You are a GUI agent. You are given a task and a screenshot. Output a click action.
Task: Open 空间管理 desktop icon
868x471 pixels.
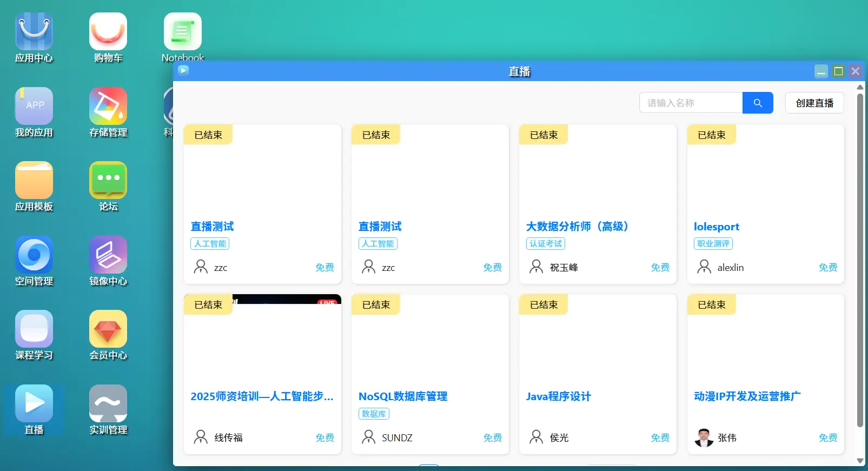point(34,255)
